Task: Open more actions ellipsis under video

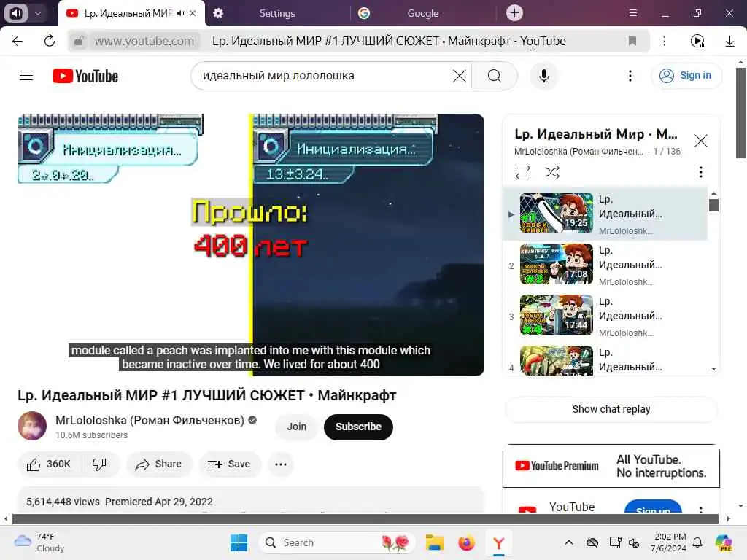Action: point(281,464)
